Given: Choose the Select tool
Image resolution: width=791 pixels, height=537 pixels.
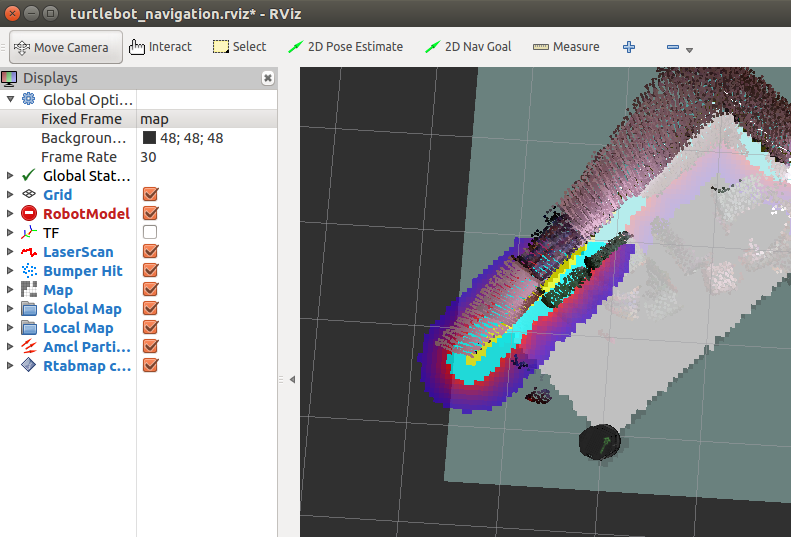Looking at the screenshot, I should click(x=239, y=47).
